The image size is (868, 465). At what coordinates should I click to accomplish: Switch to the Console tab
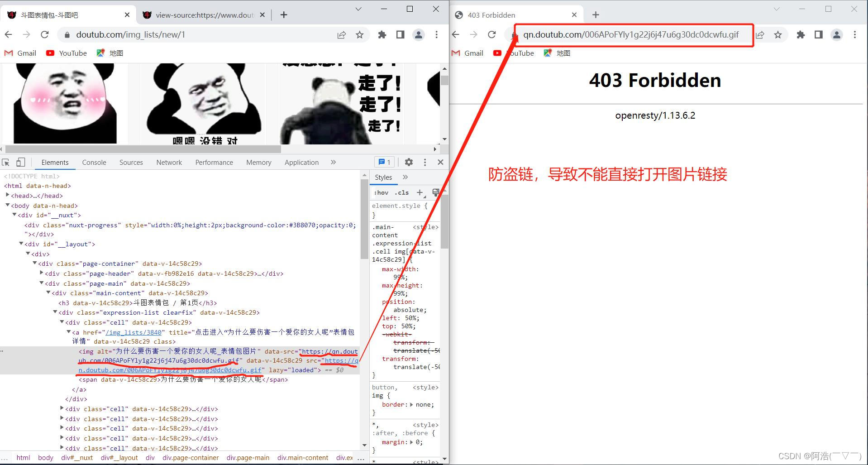[x=94, y=162]
